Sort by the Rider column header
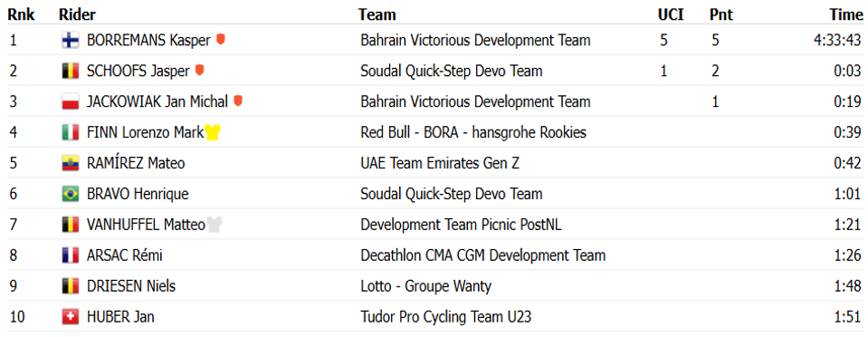868x337 pixels. 77,15
